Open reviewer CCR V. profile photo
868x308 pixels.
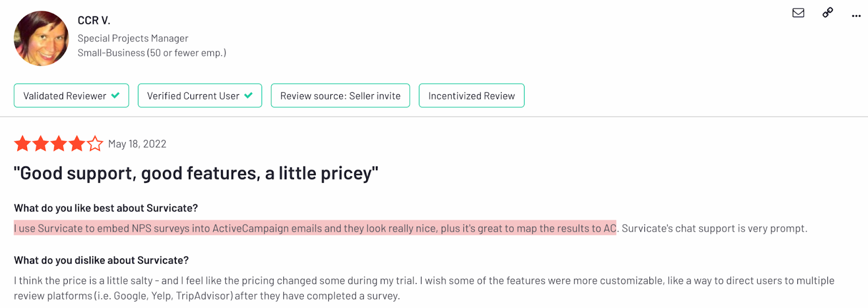41,39
